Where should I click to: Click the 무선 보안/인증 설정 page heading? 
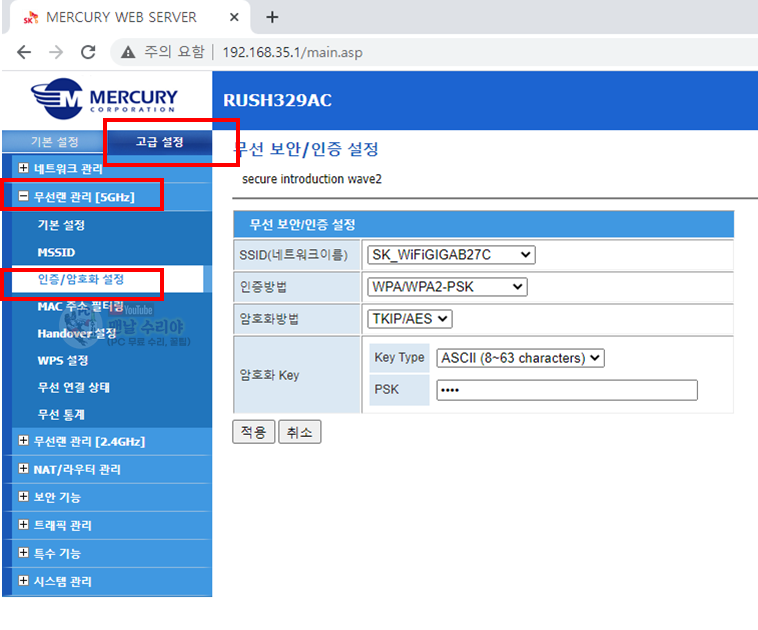(x=306, y=149)
